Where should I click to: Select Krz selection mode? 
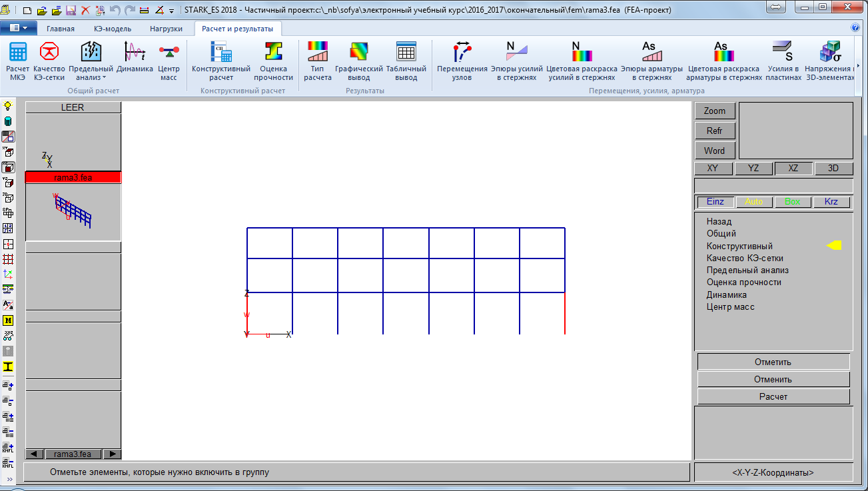831,202
